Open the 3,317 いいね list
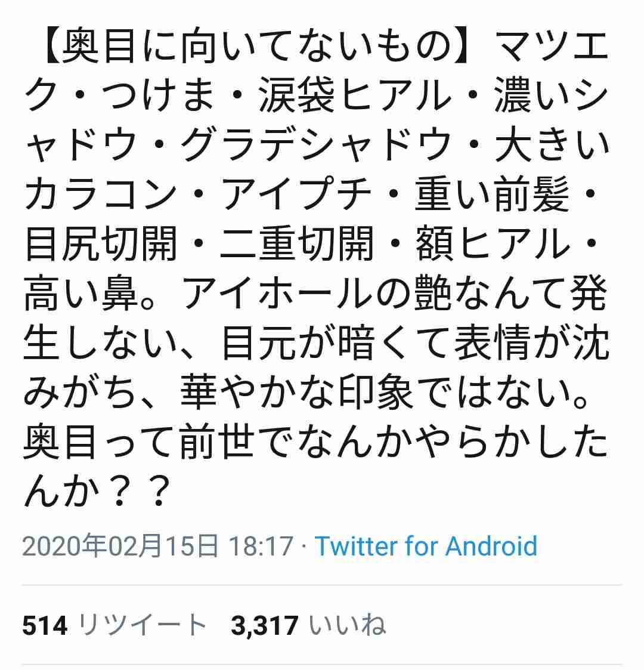Viewport: 644px width, 670px height. tap(308, 626)
